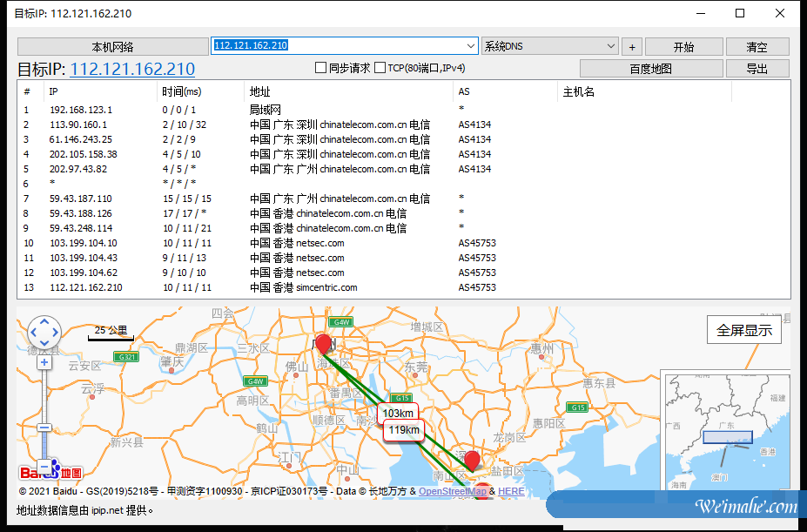807x532 pixels.
Task: Click the 百度地图 button
Action: click(x=649, y=68)
